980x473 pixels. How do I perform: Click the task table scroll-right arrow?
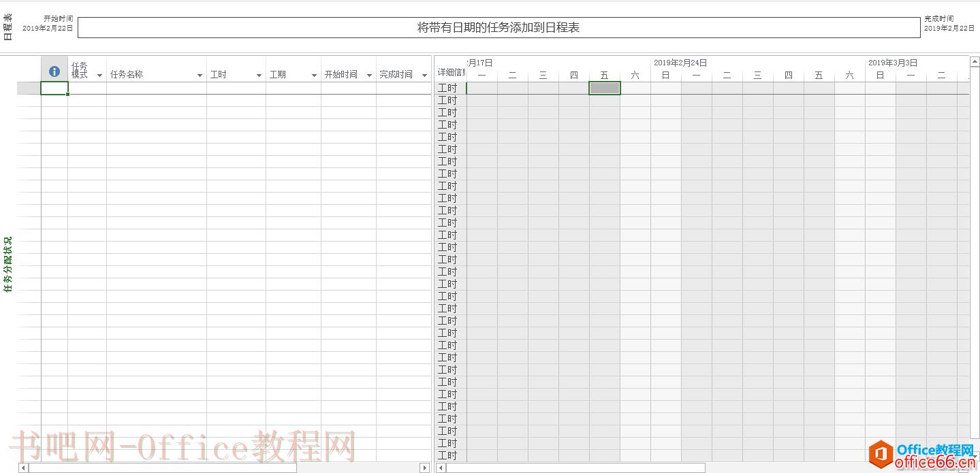tap(425, 468)
